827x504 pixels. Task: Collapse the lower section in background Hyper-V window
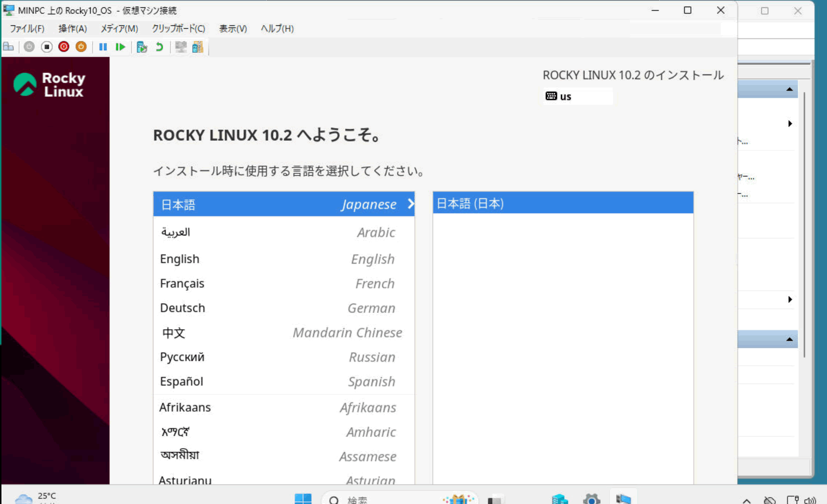pos(789,339)
